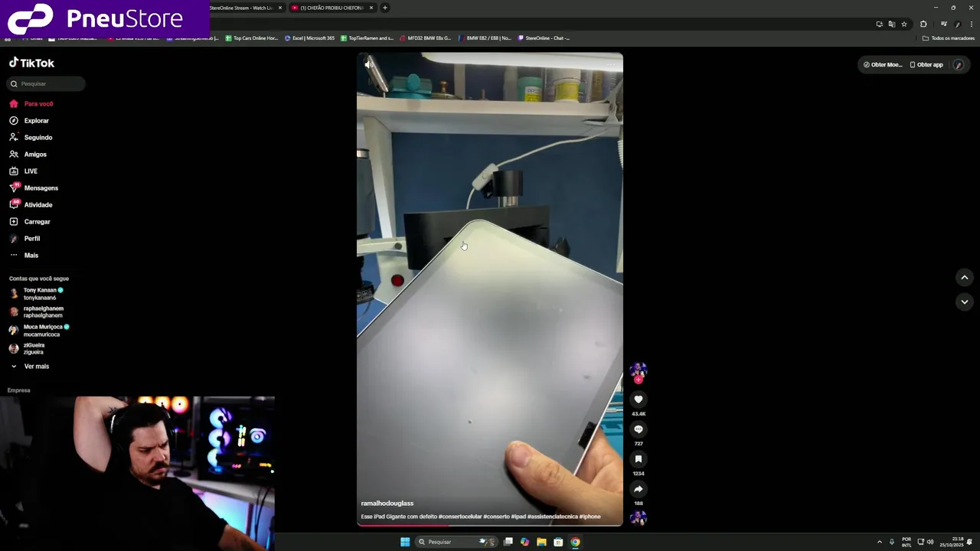Viewport: 980px width, 551px height.
Task: Follow creator via red plus badge
Action: 638,380
